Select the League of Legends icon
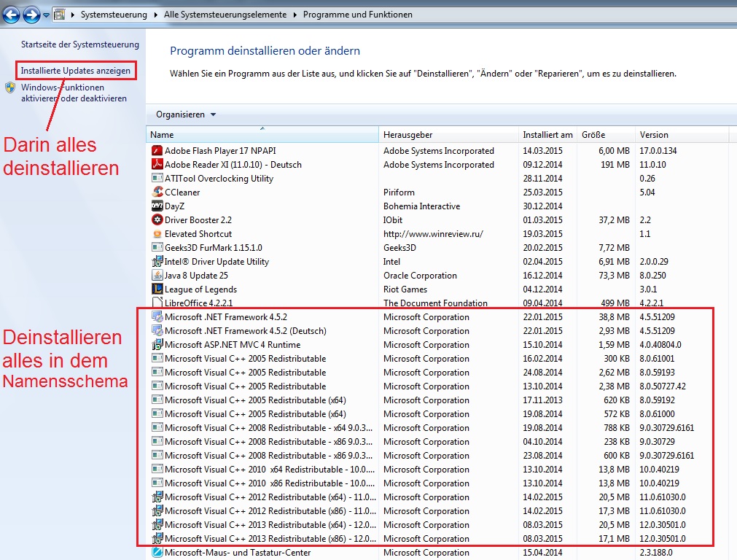The height and width of the screenshot is (560, 737). [x=157, y=289]
